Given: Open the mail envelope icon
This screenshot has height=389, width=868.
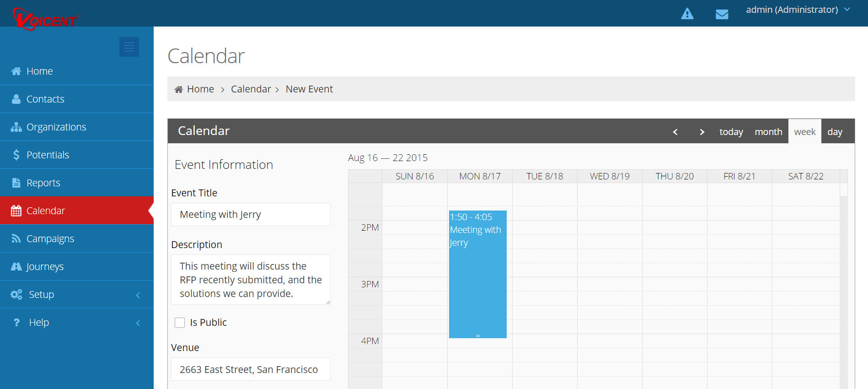Looking at the screenshot, I should pos(722,14).
